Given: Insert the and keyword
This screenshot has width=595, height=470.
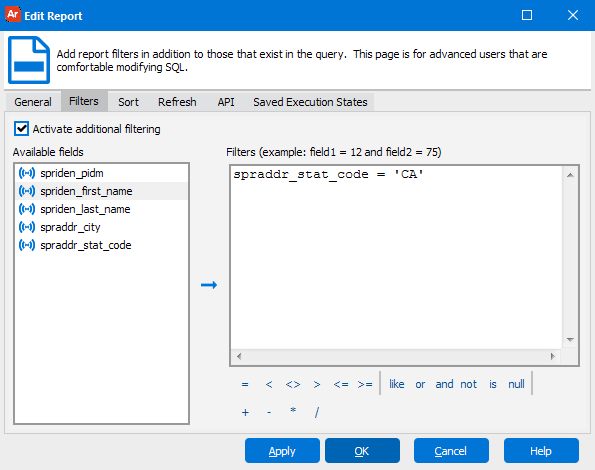Looking at the screenshot, I should point(444,384).
